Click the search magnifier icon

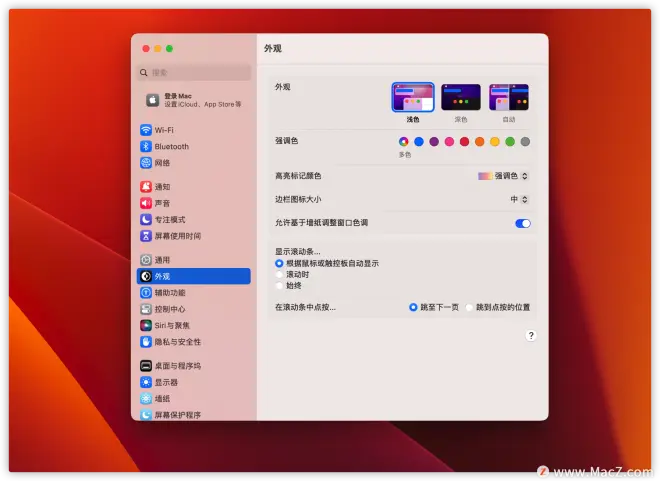tap(144, 72)
